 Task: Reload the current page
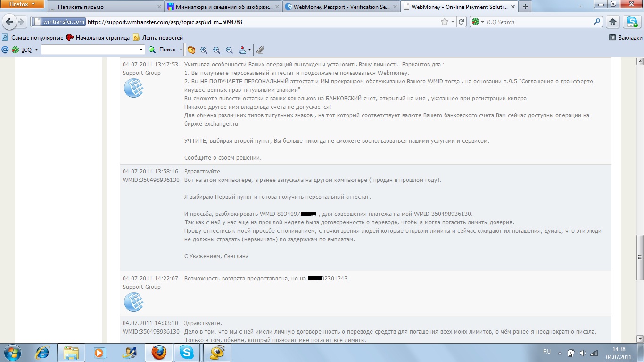pos(462,22)
